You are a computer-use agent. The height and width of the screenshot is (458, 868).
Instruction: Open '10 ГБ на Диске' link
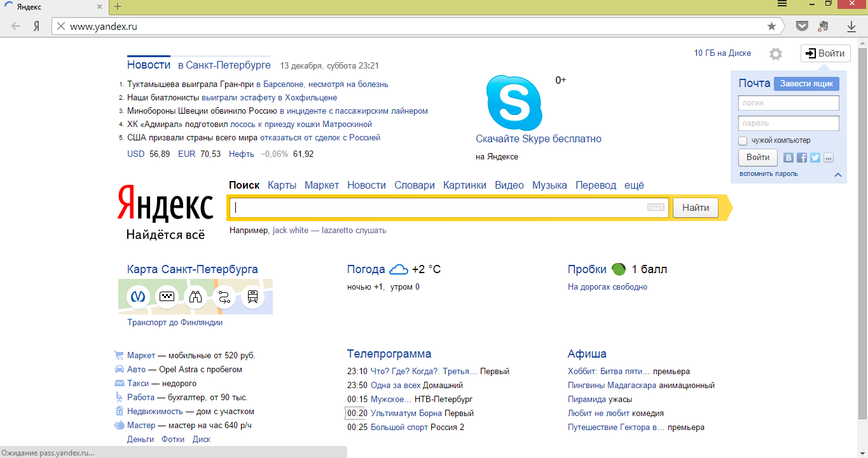point(722,53)
